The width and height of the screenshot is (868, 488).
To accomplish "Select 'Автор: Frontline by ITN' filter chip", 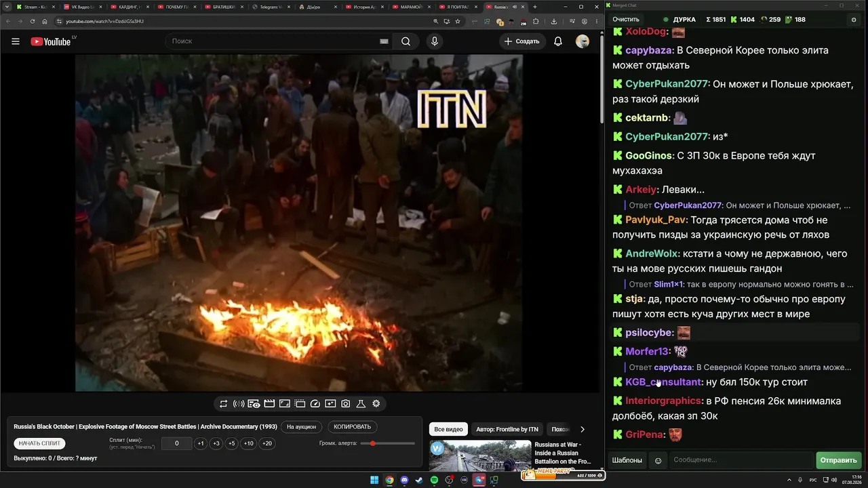I will click(507, 429).
